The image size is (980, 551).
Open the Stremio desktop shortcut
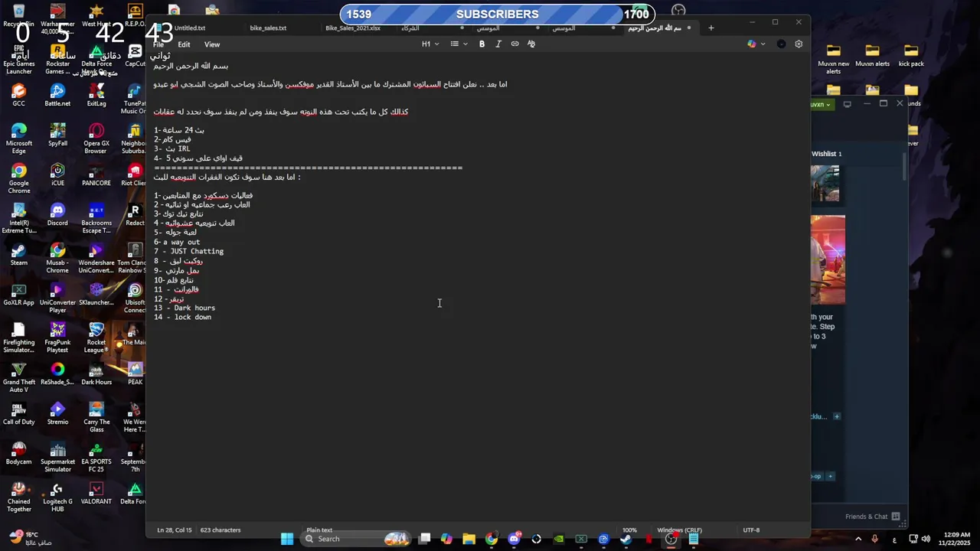click(x=57, y=413)
